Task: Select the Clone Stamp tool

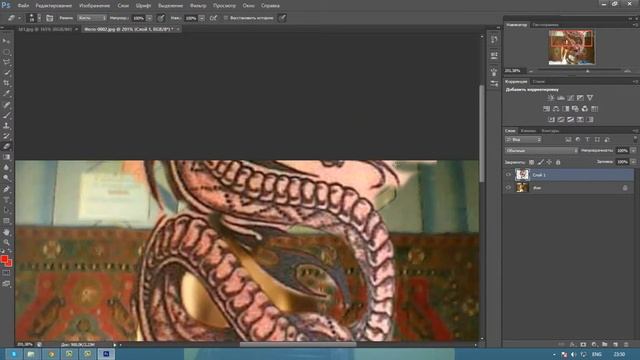Action: click(x=6, y=126)
